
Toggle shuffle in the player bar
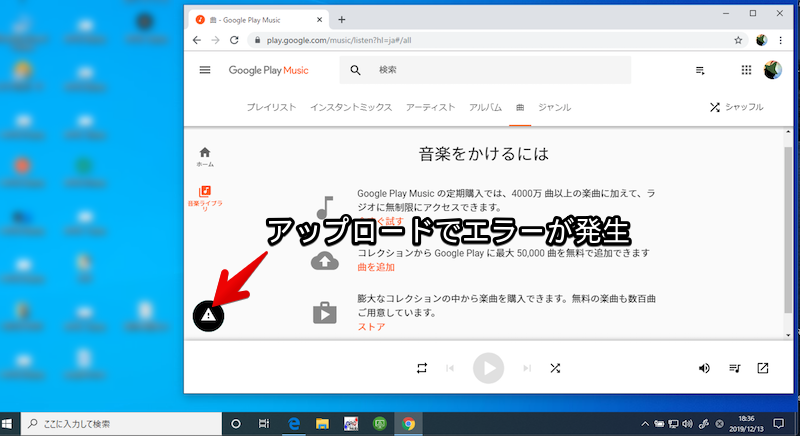point(555,368)
